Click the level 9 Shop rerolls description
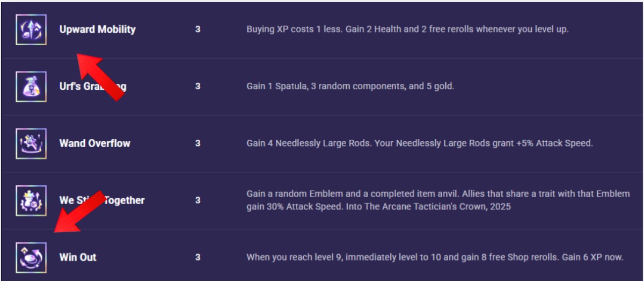 point(435,257)
